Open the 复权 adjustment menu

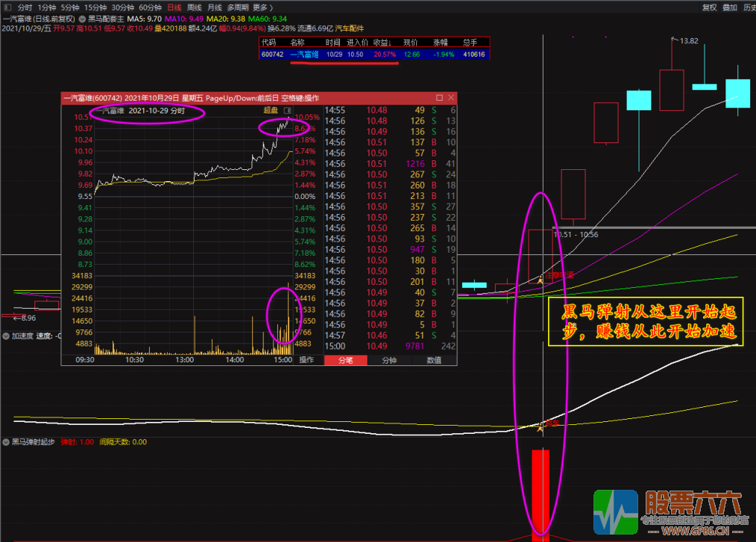[x=709, y=7]
